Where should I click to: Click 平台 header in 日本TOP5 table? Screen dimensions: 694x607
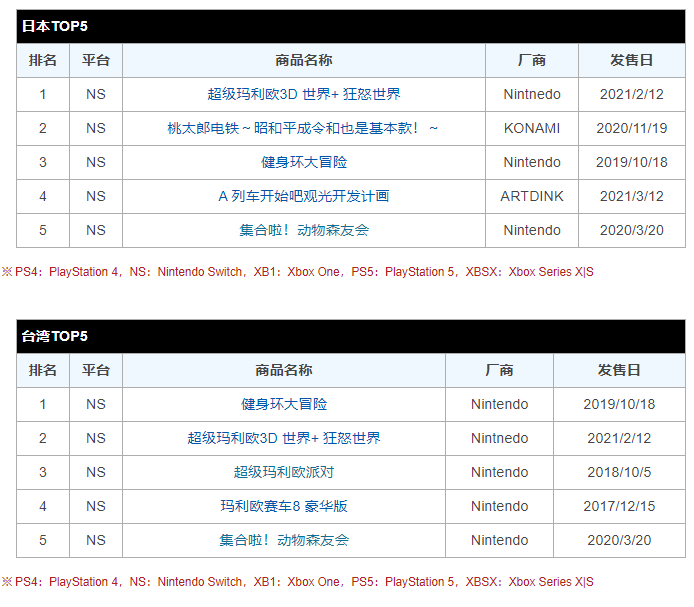(96, 60)
